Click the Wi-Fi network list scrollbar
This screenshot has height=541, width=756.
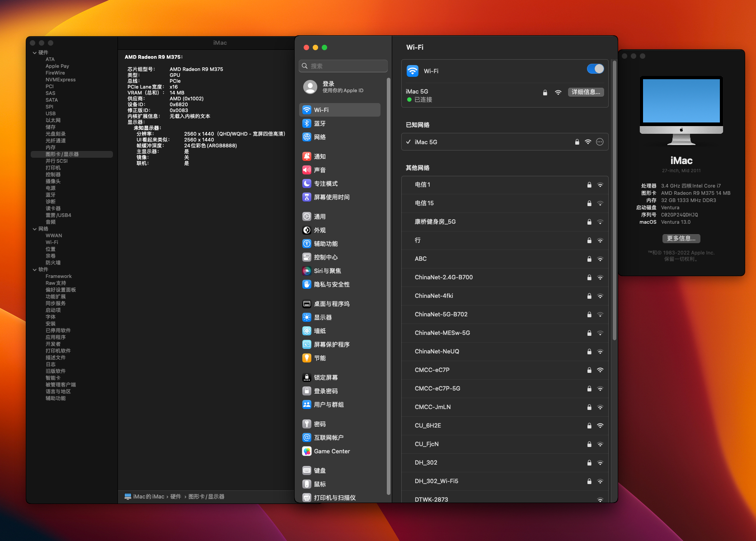(x=614, y=201)
